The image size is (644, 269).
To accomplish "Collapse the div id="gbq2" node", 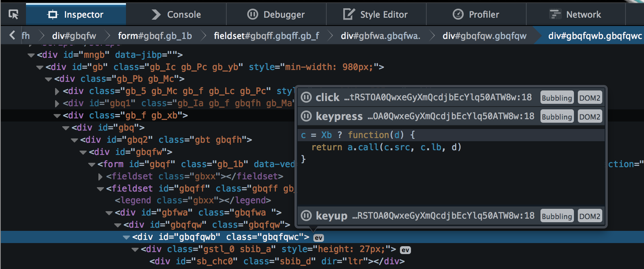I will [74, 140].
